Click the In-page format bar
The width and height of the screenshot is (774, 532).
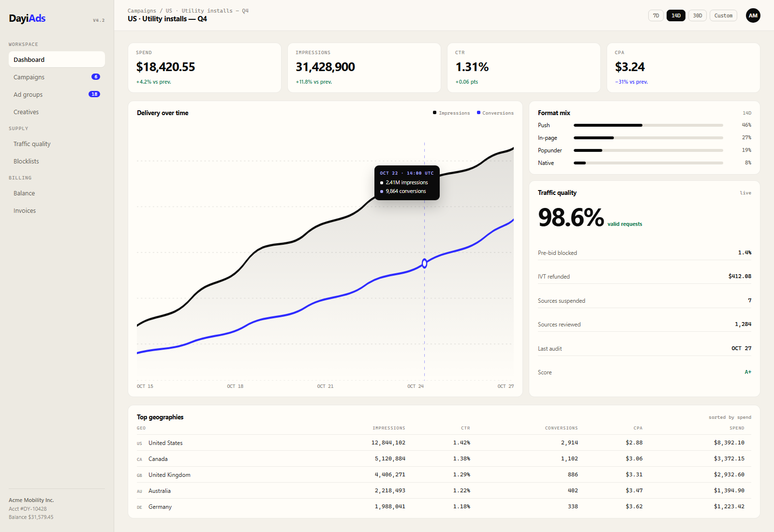648,138
